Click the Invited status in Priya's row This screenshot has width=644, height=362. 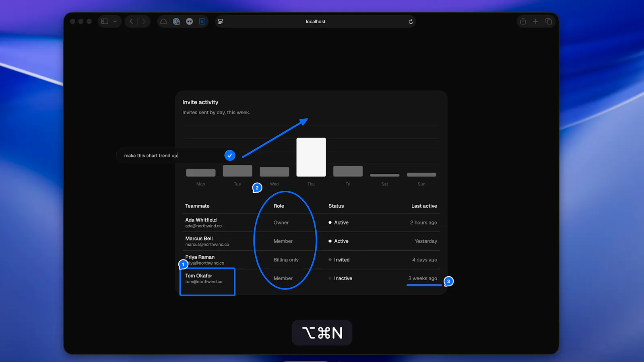339,260
